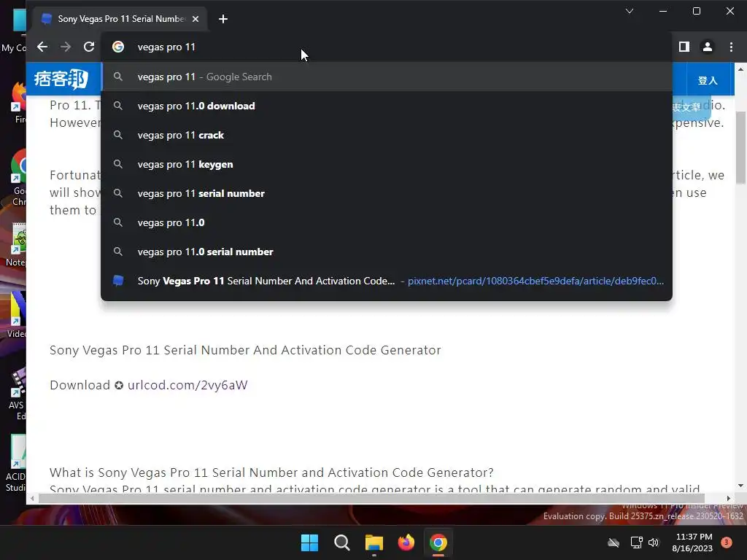
Task: Open the pixnet.net article suggestion
Action: click(387, 281)
